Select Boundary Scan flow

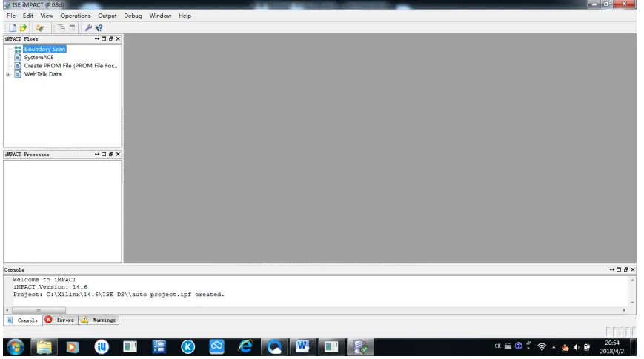coord(44,49)
